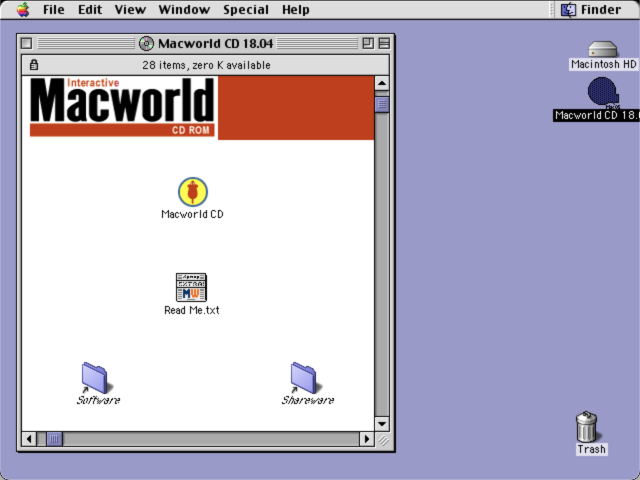Close the Macworld CD 18.04 window
Image resolution: width=640 pixels, height=480 pixels.
tap(27, 43)
